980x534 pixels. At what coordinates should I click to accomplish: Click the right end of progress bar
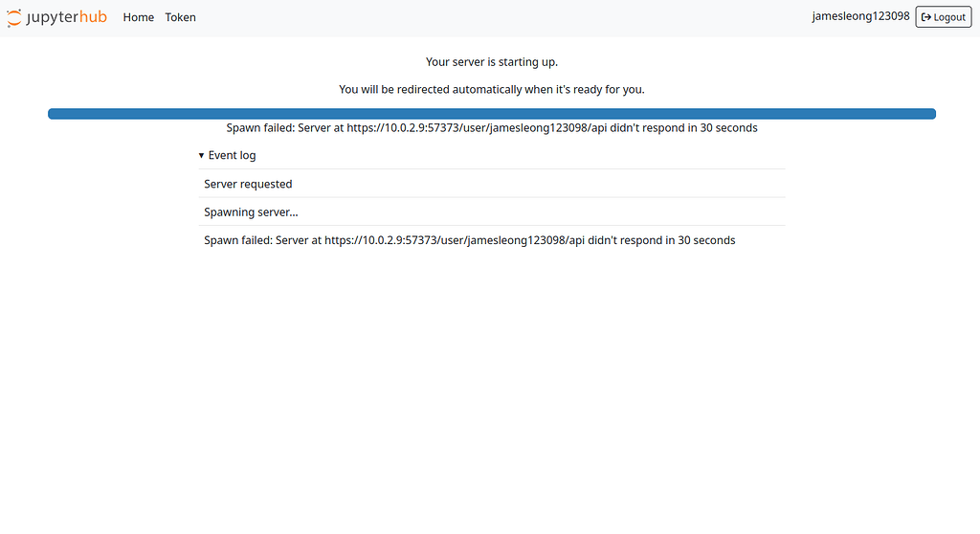click(x=930, y=114)
